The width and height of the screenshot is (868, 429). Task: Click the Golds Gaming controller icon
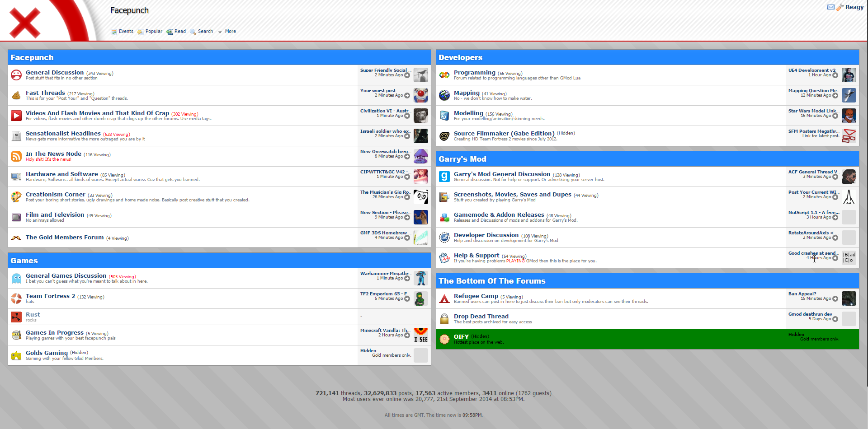16,355
